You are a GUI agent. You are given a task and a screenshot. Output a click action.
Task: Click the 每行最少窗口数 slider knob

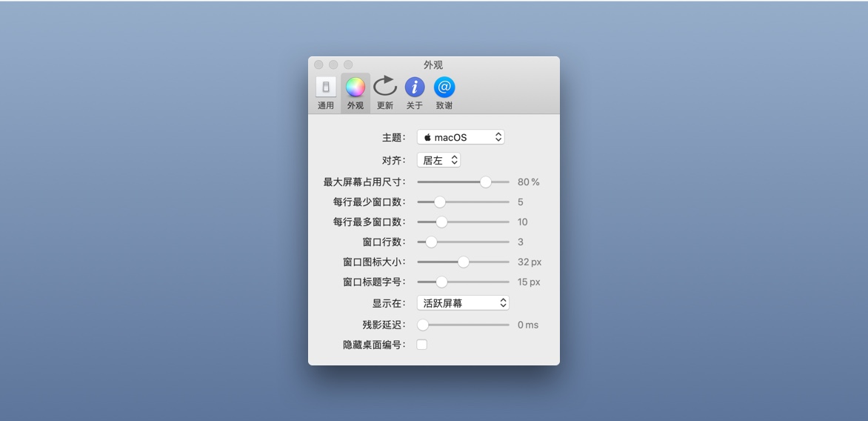[x=439, y=202]
